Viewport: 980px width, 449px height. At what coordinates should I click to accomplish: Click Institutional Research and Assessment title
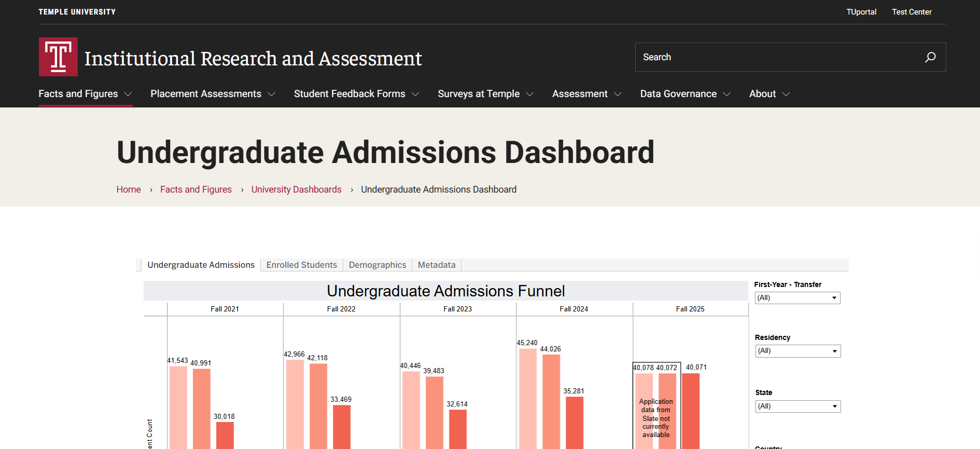253,59
